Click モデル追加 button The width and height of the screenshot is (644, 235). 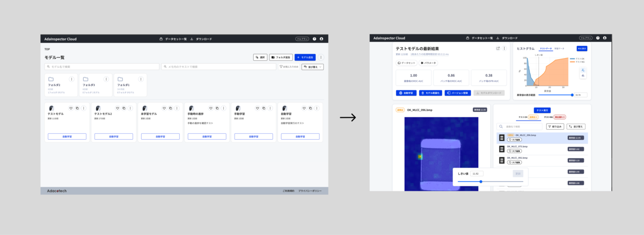(304, 57)
